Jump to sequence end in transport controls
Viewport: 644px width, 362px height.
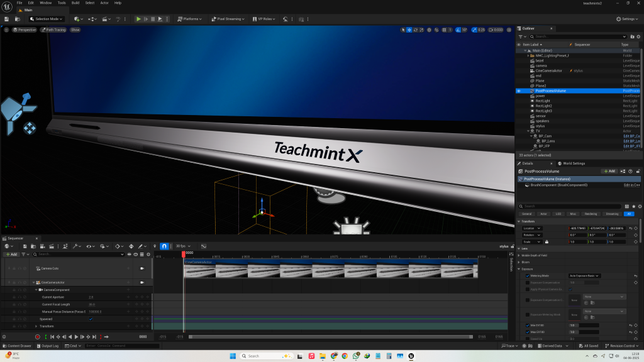click(94, 337)
